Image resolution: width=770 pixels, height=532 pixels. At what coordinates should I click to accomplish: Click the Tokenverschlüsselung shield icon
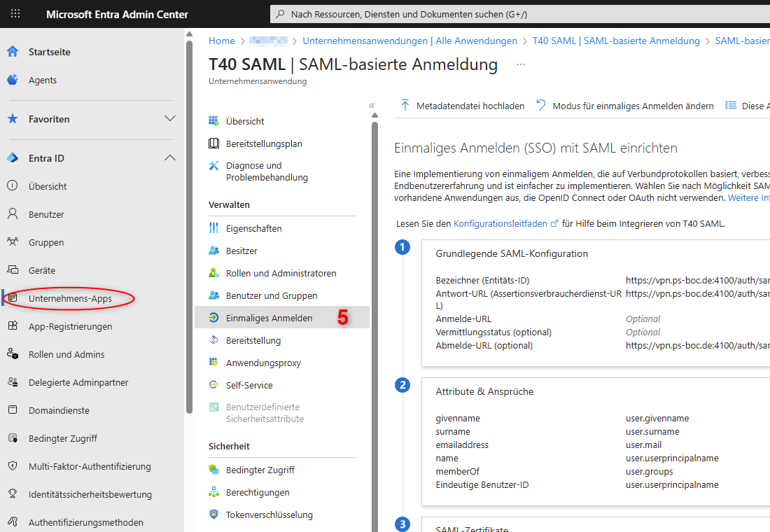pyautogui.click(x=213, y=514)
